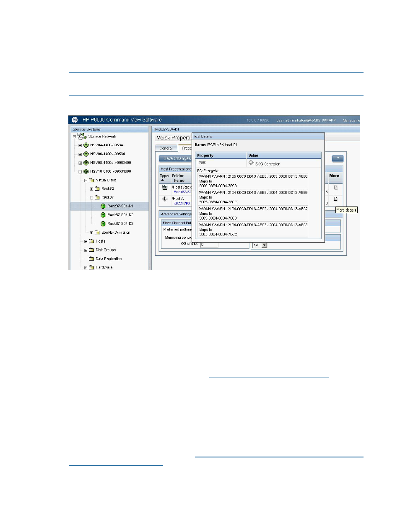Click the HSV04-4400-09534 storage system icon
The width and height of the screenshot is (400, 532).
coord(86,145)
